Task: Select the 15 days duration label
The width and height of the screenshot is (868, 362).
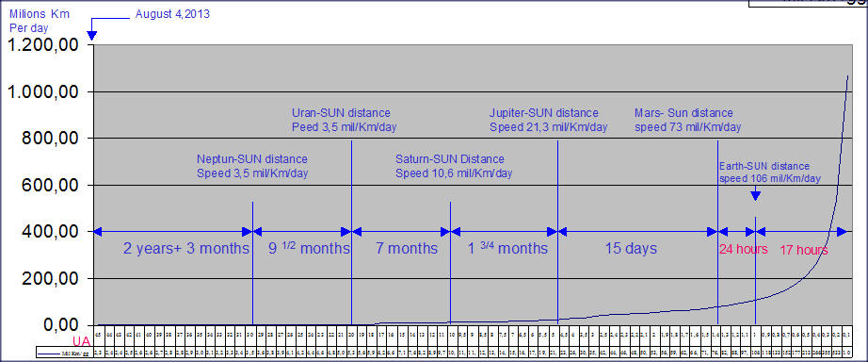Action: tap(631, 248)
